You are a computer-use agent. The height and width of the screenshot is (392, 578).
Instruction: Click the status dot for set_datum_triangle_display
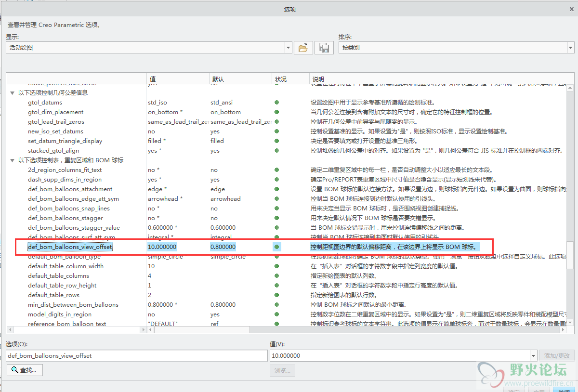[x=276, y=141]
